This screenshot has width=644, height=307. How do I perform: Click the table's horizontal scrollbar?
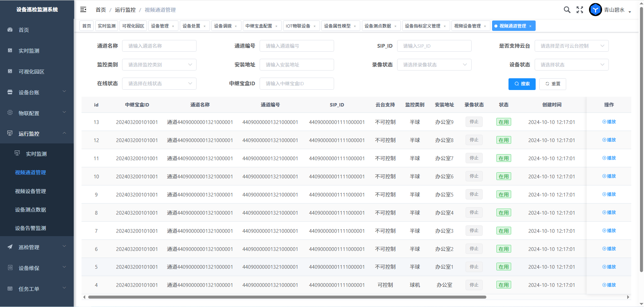pos(287,297)
